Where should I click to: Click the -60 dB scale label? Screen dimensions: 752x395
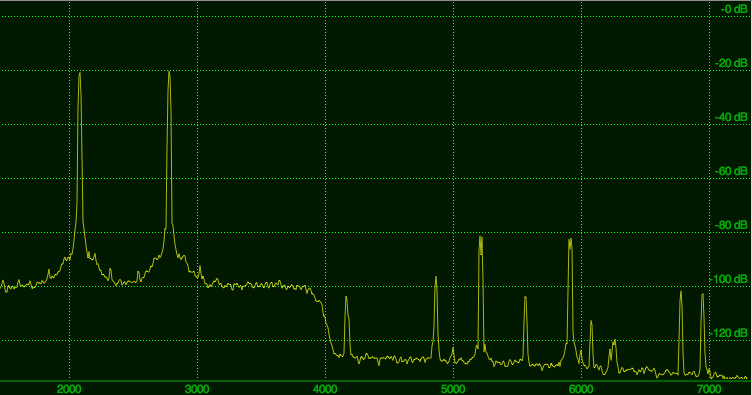point(731,171)
